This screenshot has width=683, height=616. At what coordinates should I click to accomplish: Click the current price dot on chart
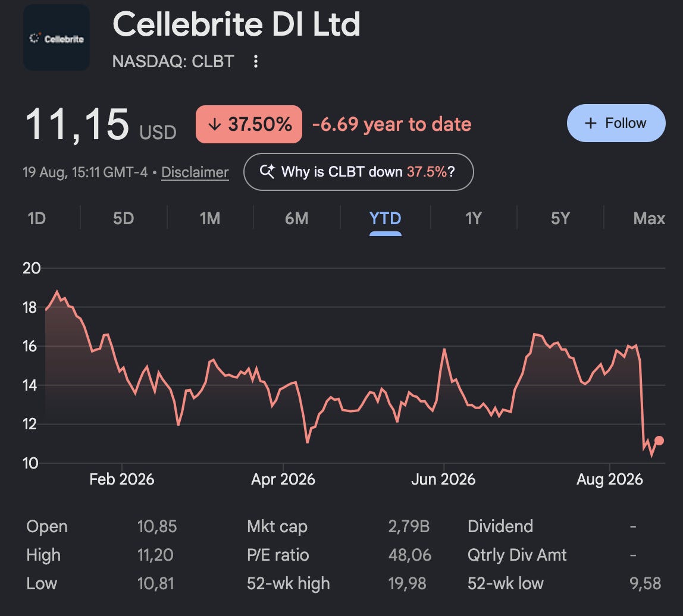click(659, 441)
